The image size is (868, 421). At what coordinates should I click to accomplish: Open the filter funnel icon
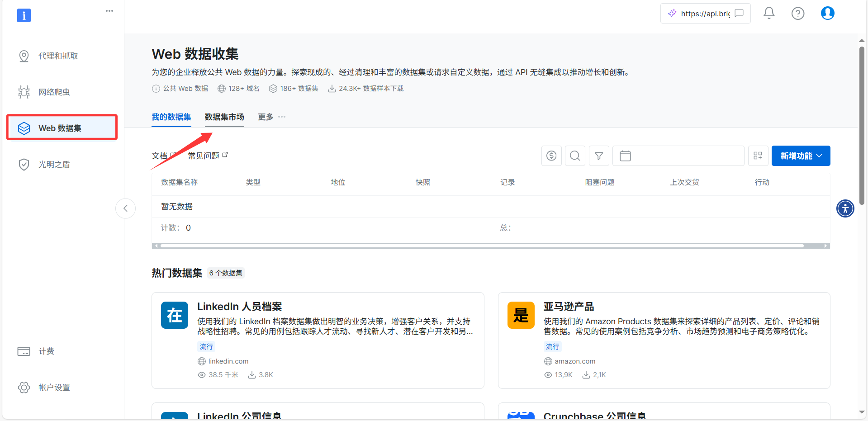click(599, 156)
